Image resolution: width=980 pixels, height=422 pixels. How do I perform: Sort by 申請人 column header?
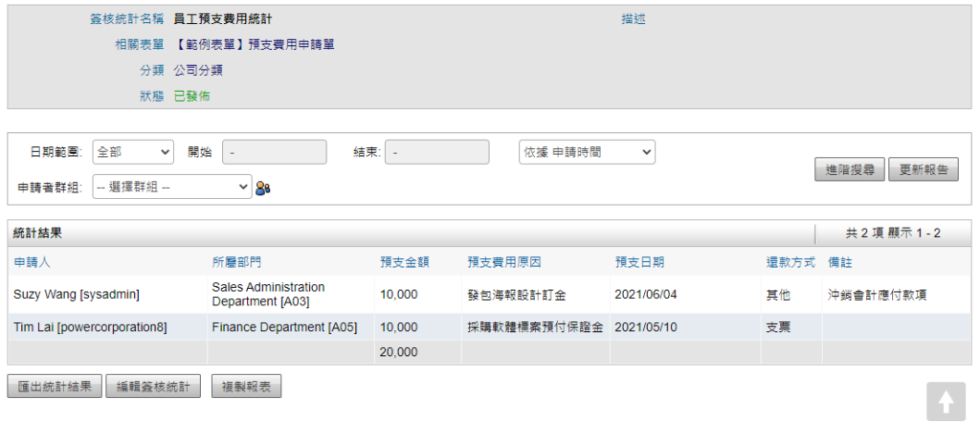[31, 262]
